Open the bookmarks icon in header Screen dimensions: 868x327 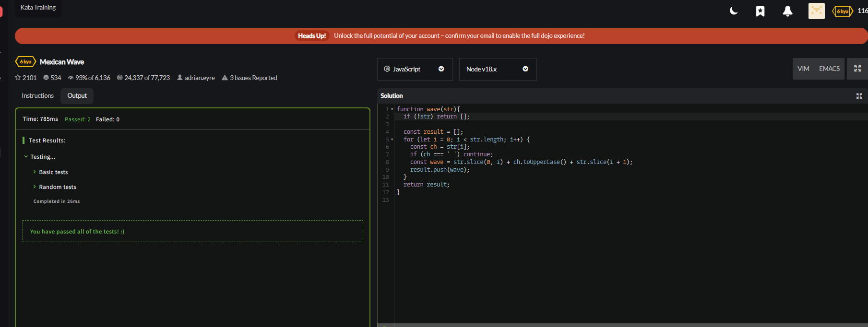760,11
